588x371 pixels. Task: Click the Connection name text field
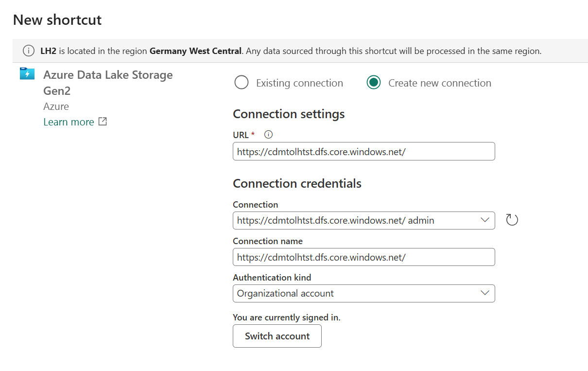tap(363, 257)
